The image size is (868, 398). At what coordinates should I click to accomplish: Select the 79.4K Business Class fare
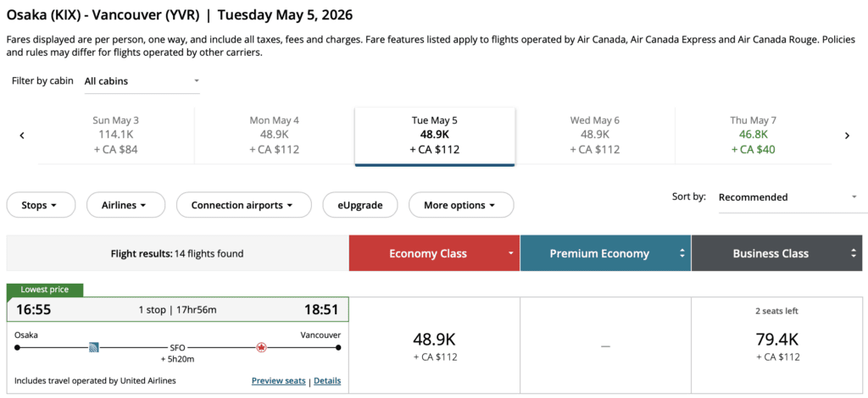[x=777, y=345]
